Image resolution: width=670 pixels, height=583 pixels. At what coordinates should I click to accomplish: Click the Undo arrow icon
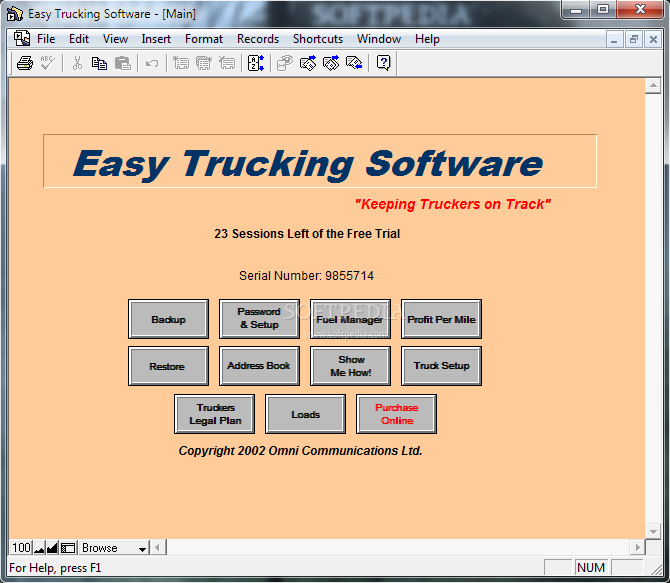pos(152,64)
